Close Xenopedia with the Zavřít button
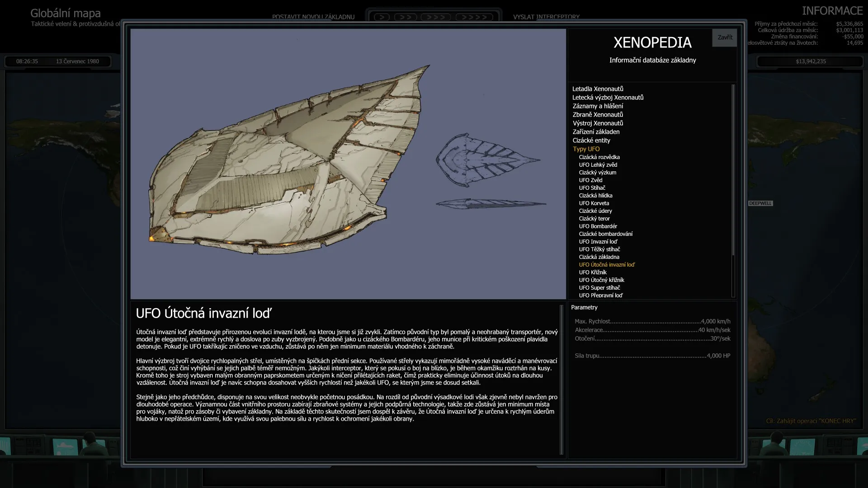 [x=724, y=38]
